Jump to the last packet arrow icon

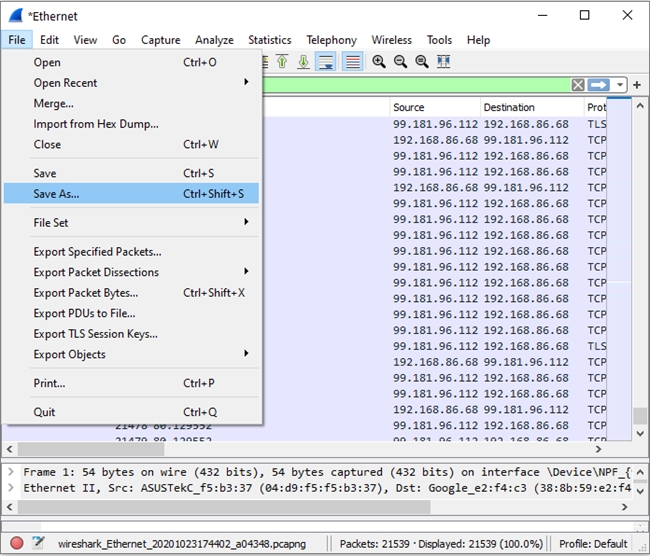(x=303, y=62)
